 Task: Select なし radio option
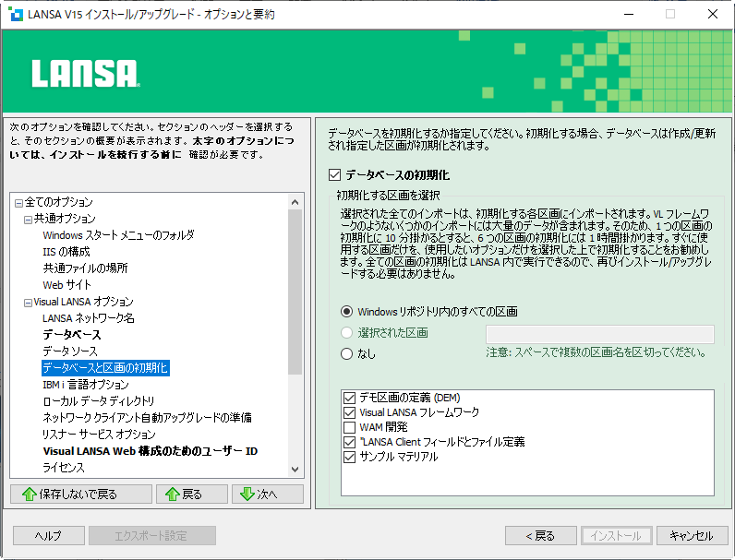point(346,354)
